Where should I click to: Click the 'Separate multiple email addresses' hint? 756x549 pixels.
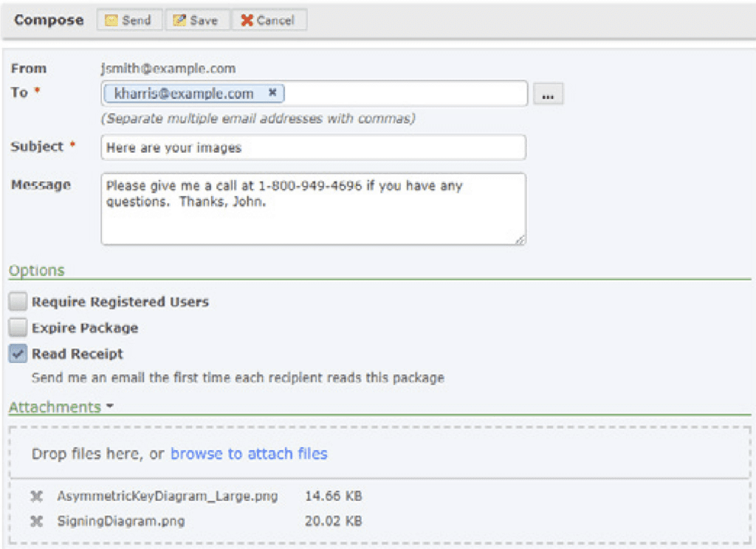(x=258, y=119)
